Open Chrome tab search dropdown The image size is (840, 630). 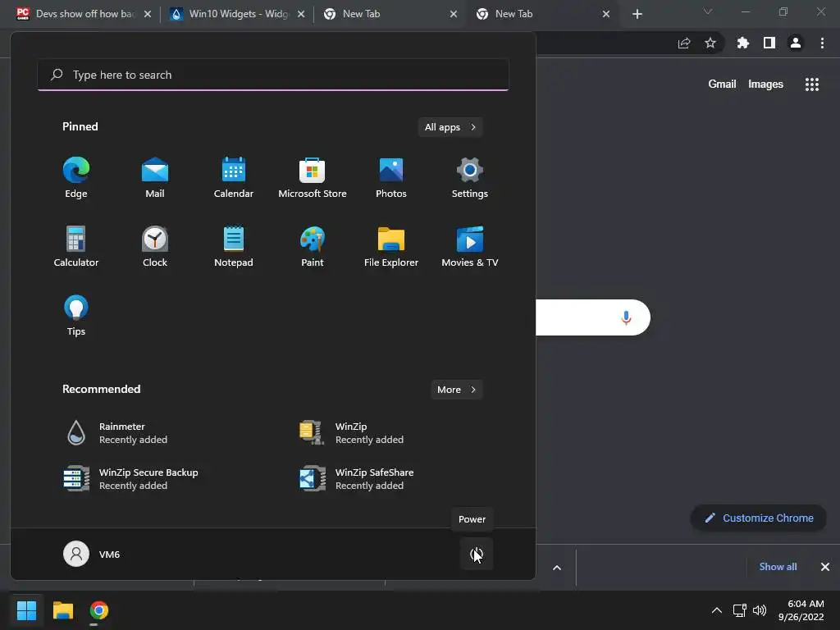click(708, 11)
